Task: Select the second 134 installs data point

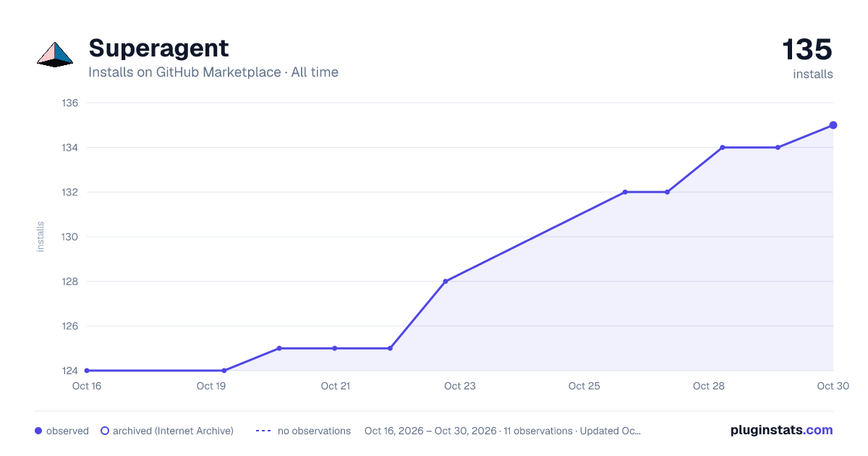Action: pyautogui.click(x=778, y=148)
